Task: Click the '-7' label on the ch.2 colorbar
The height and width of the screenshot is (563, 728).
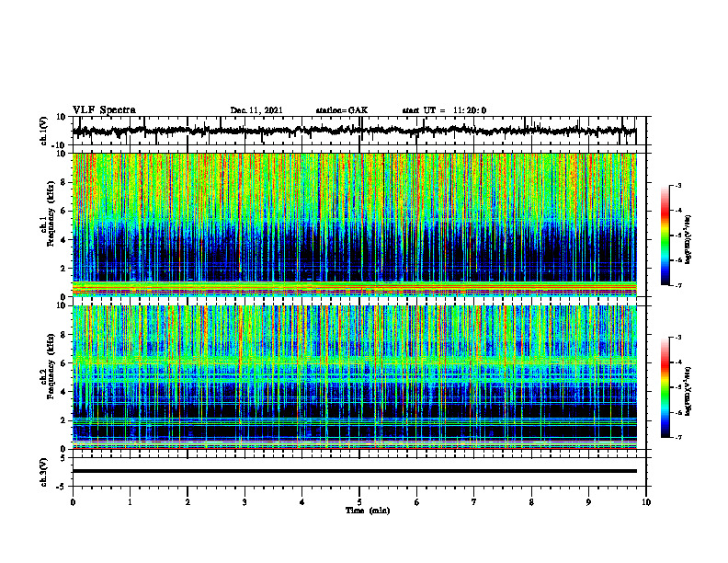Action: [678, 438]
